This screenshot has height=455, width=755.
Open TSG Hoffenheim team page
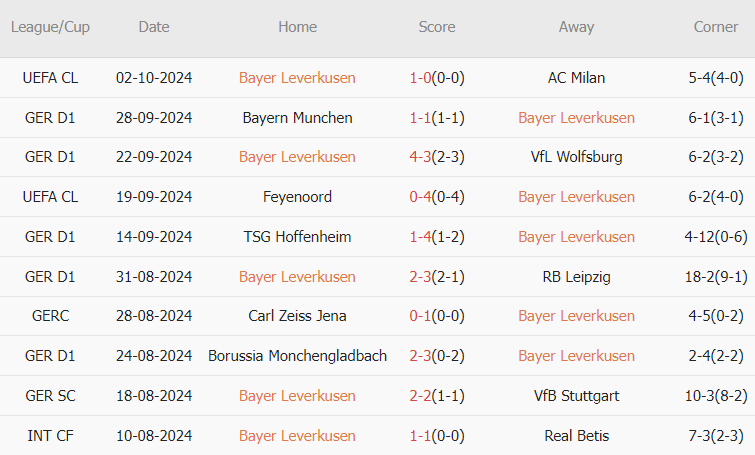297,237
